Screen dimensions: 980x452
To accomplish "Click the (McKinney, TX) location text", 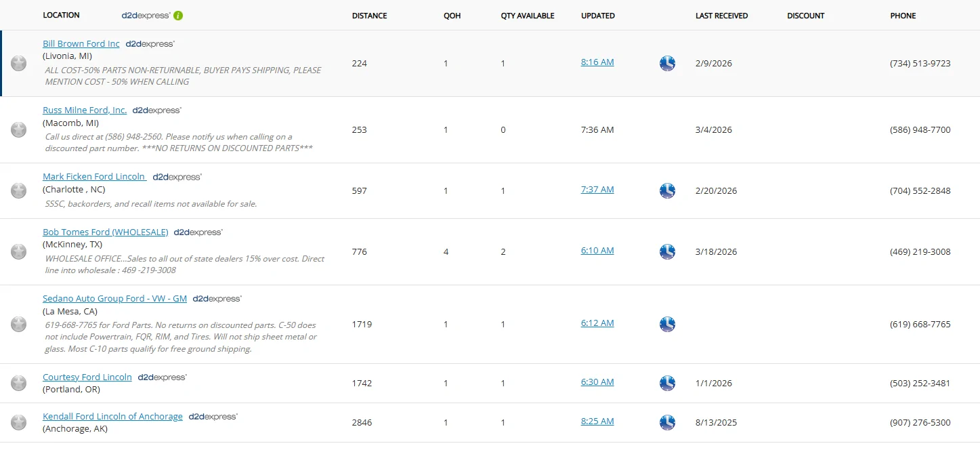I will (72, 245).
